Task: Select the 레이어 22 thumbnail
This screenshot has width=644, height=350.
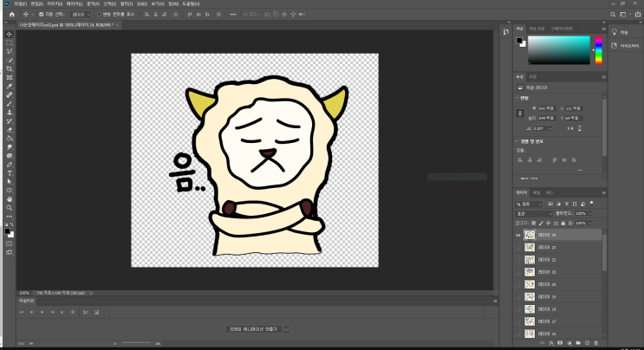Action: (x=530, y=260)
